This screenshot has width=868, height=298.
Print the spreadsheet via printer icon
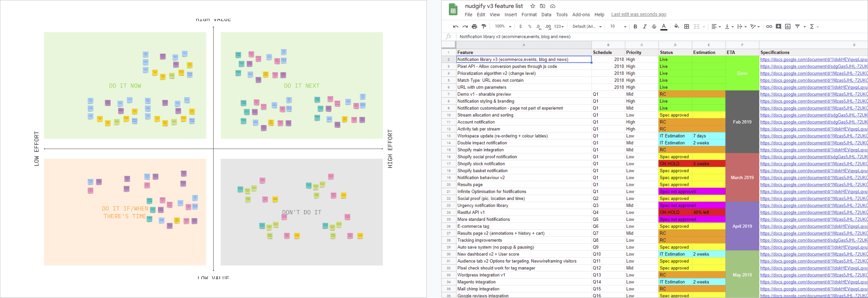474,27
